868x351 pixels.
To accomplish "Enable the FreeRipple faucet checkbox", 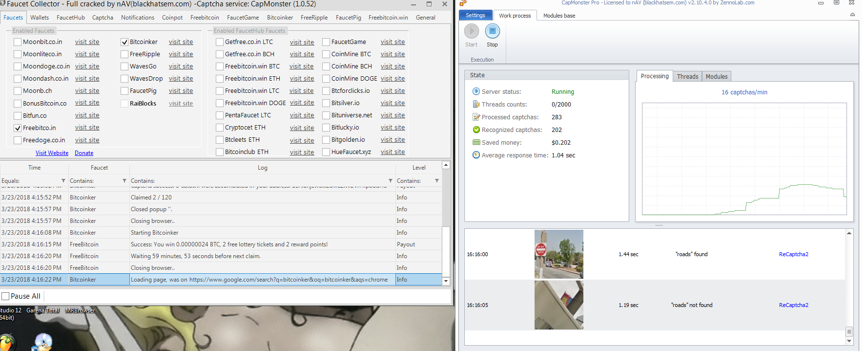I will point(124,54).
